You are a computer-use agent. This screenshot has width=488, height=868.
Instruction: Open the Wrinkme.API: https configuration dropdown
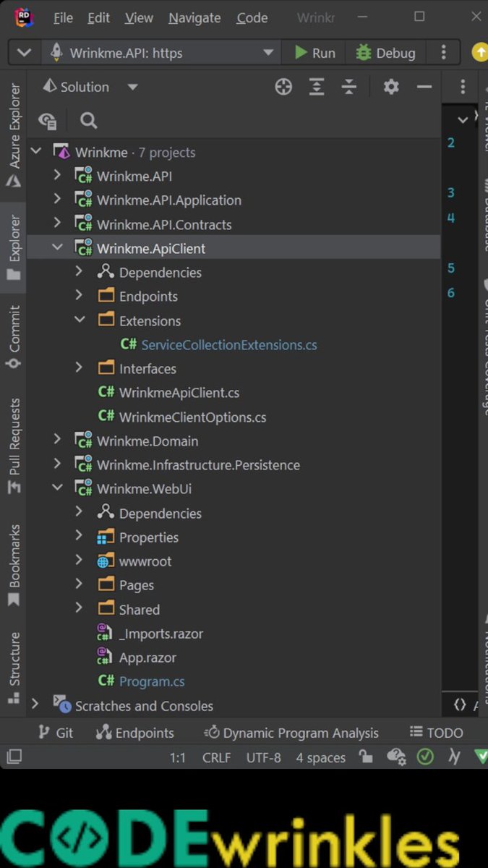[162, 53]
